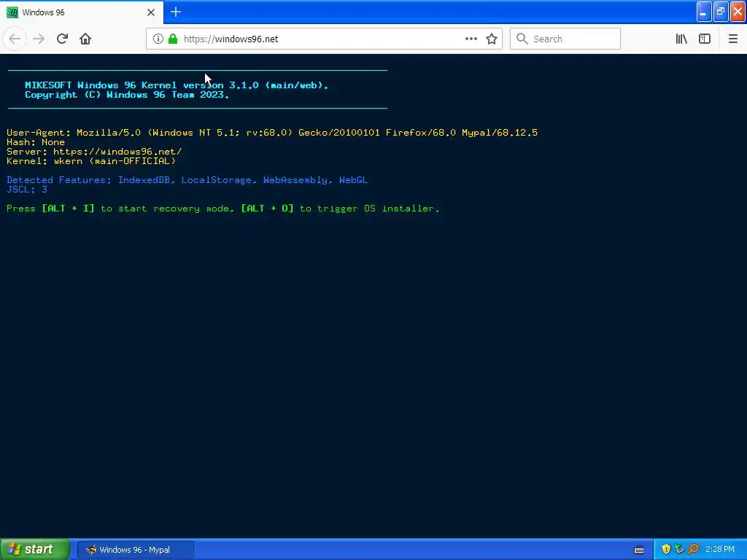
Task: Restore down the browser window
Action: tap(721, 12)
